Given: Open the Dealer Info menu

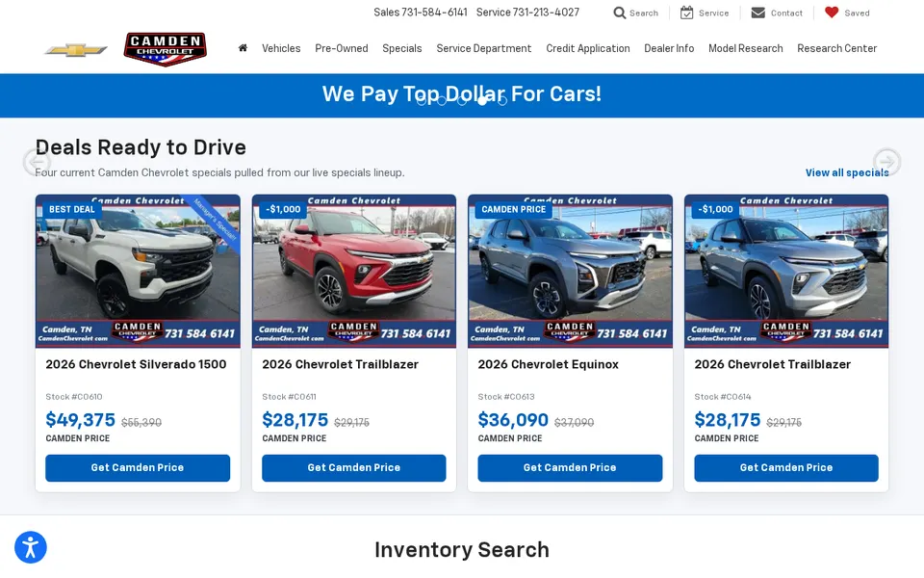Looking at the screenshot, I should click(669, 48).
